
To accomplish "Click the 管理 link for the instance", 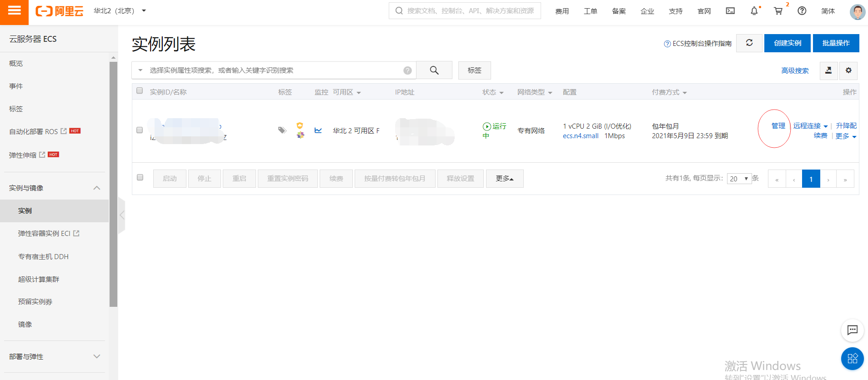I will click(778, 126).
